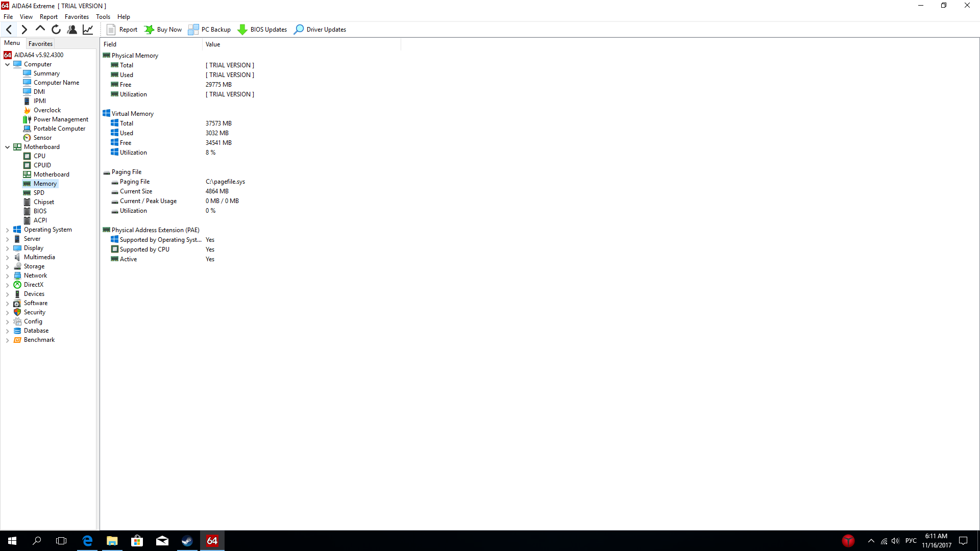Select the Benchmark tree item
Screen dimensions: 980x551
coord(39,340)
